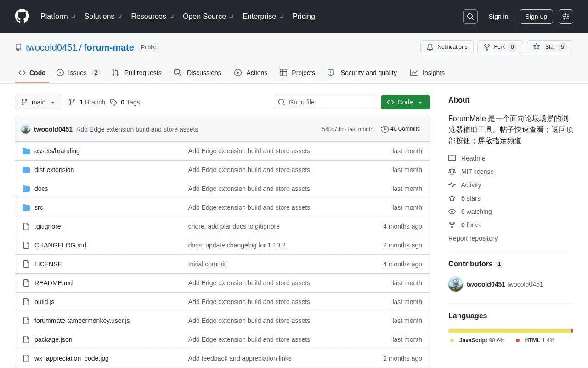Switch to the Actions tab
The width and height of the screenshot is (588, 368).
251,73
